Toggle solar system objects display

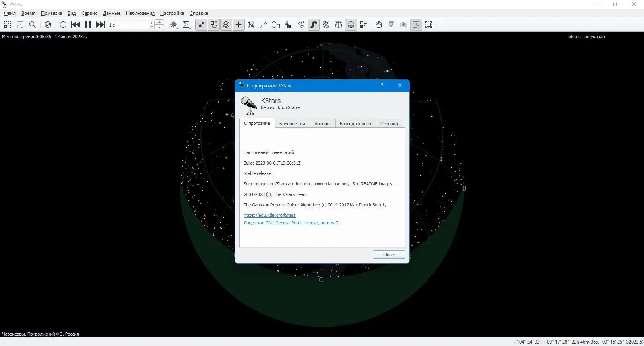pyautogui.click(x=226, y=25)
